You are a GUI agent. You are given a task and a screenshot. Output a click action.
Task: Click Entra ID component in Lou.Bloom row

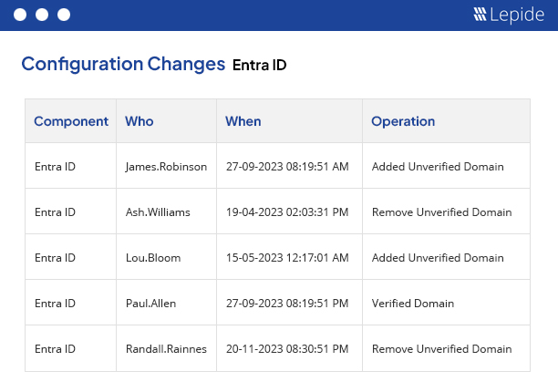pyautogui.click(x=55, y=258)
